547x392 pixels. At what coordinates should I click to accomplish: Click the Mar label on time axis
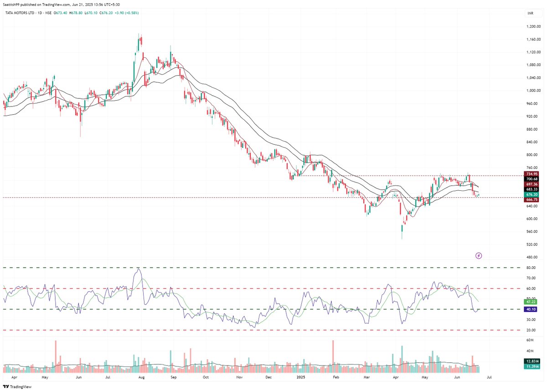[366, 377]
